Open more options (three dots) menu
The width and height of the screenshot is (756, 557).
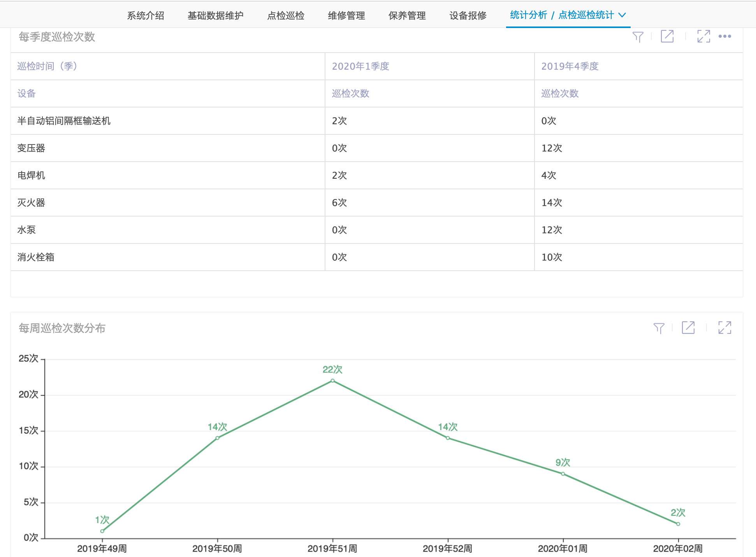coord(724,36)
